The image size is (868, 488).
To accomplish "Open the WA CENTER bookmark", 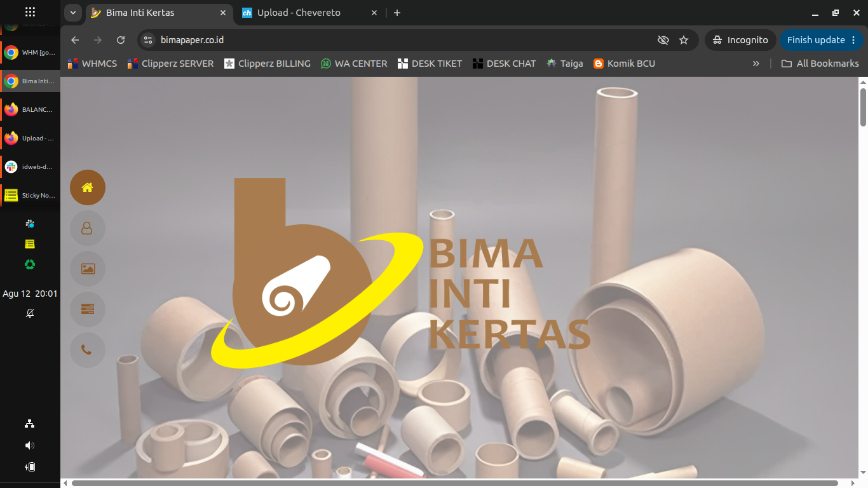I will [354, 64].
